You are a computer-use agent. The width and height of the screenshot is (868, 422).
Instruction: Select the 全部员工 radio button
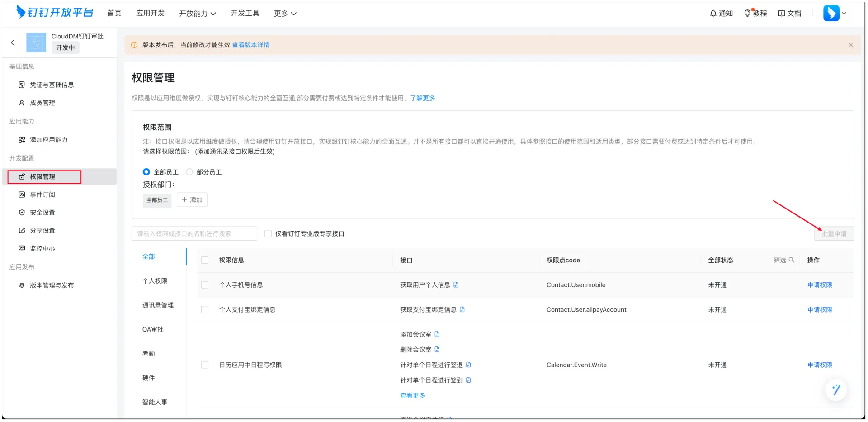pos(146,172)
